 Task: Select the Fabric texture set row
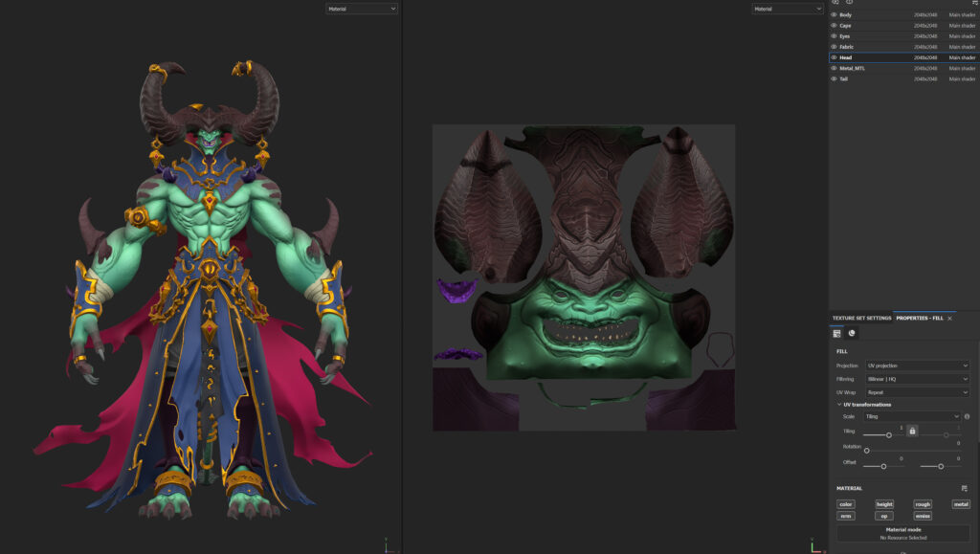(x=903, y=47)
